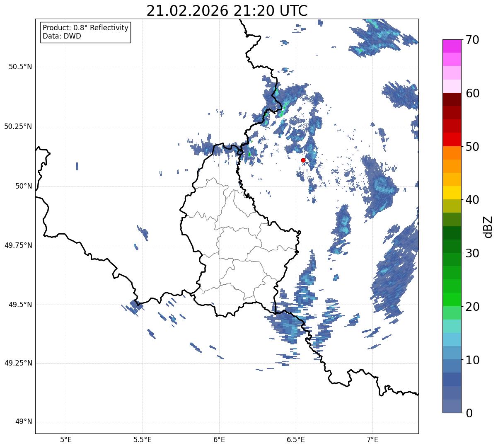Click the 49.5°N latitude label
This screenshot has width=498, height=448.
[x=20, y=305]
